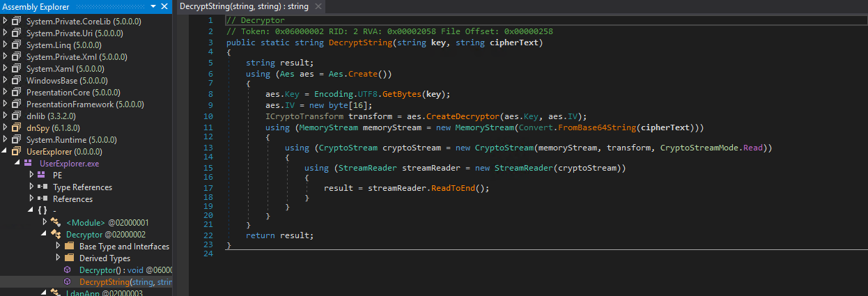
Task: Click the PE node icon
Action: (42, 176)
